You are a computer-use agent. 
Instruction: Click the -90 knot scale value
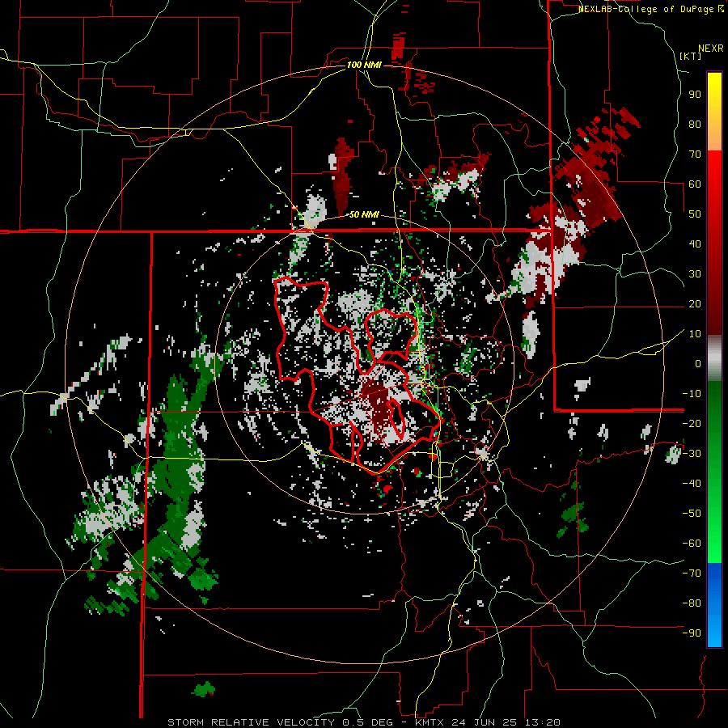[692, 633]
